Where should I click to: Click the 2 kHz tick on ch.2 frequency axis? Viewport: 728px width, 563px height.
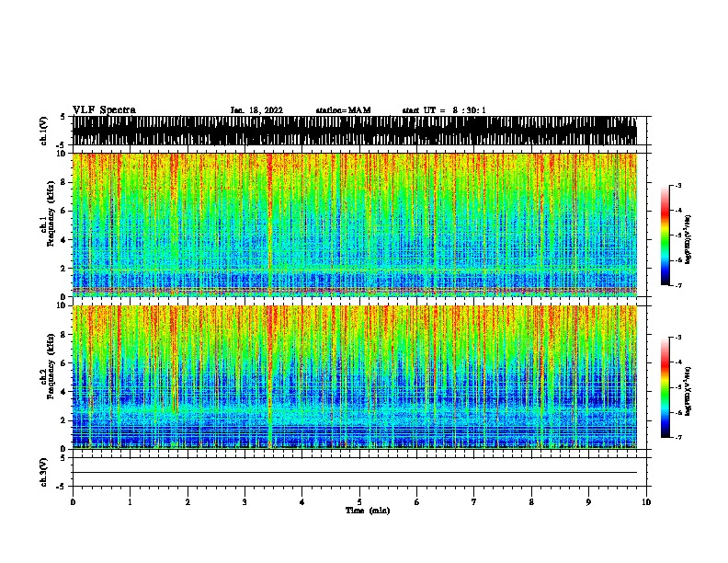tap(63, 420)
